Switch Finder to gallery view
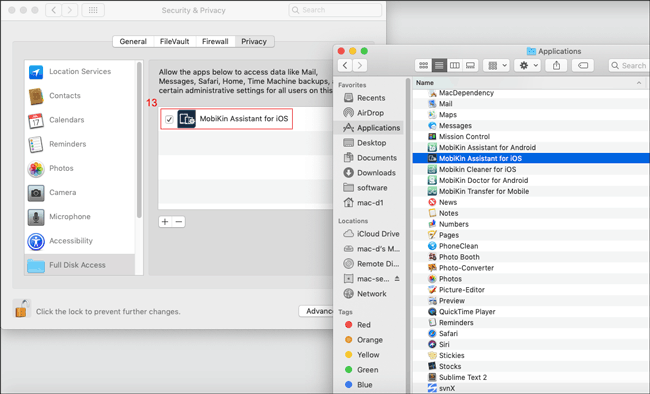The image size is (650, 394). 470,65
